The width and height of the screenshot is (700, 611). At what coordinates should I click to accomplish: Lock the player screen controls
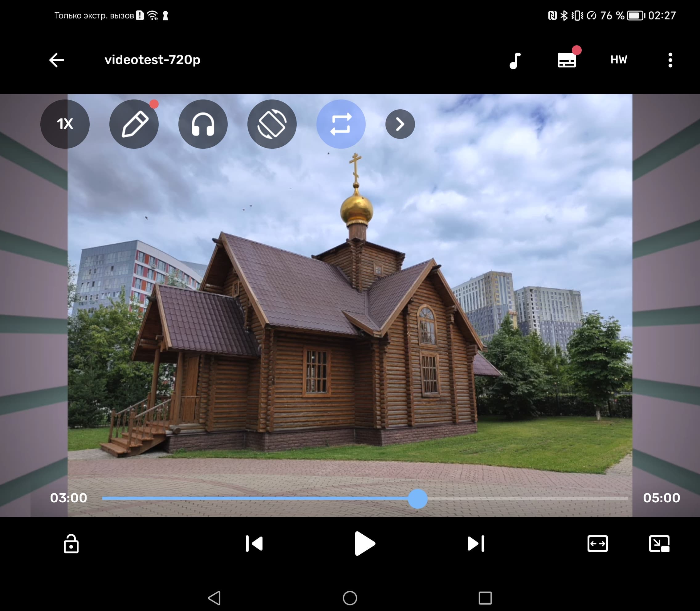click(x=71, y=544)
